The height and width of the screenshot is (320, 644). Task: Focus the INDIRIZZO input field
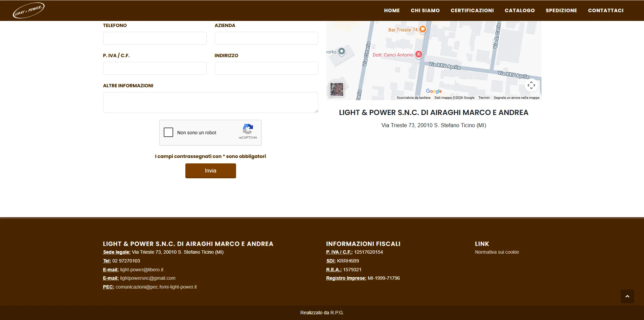coord(267,68)
